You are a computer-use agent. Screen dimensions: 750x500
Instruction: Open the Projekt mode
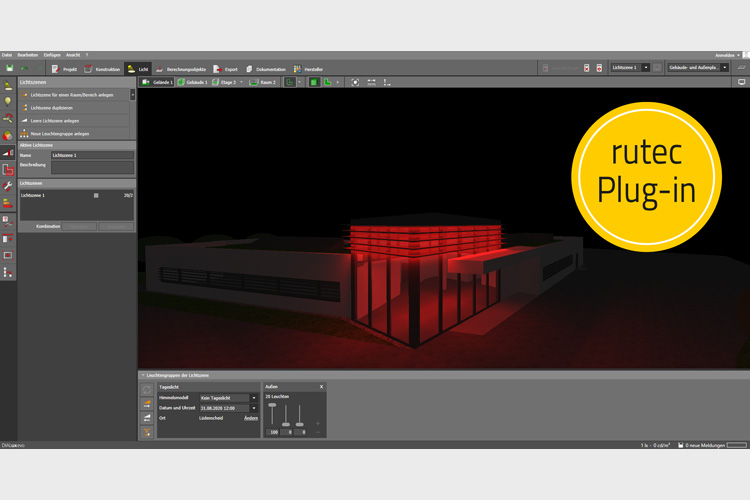[64, 69]
